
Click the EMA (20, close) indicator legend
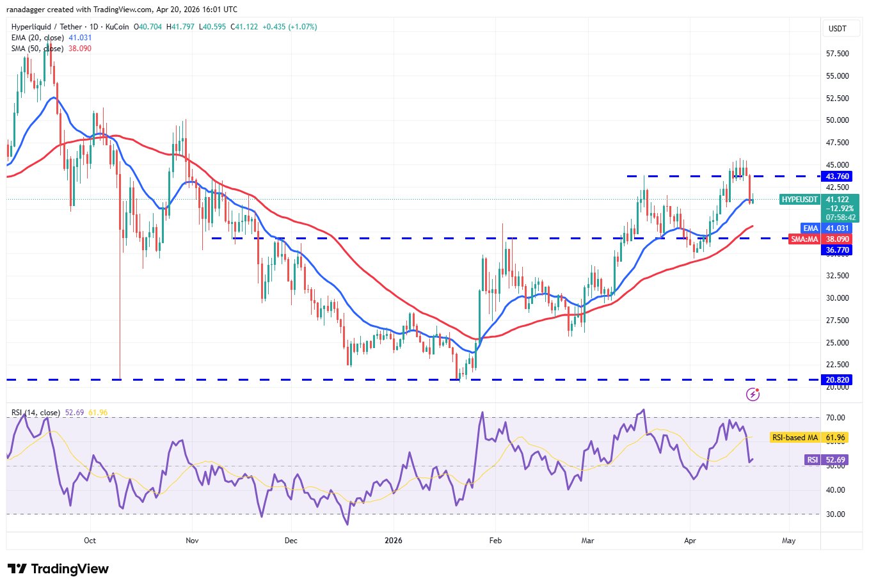click(38, 38)
